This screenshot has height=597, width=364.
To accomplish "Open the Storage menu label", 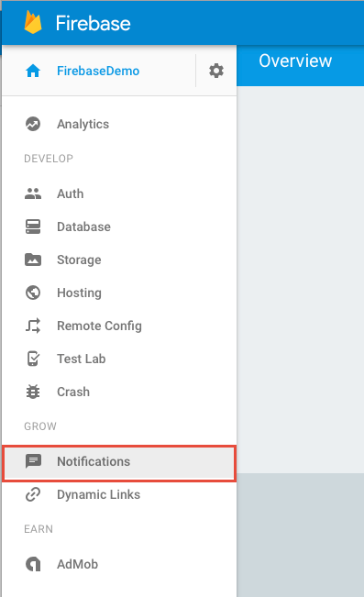I will (x=79, y=260).
